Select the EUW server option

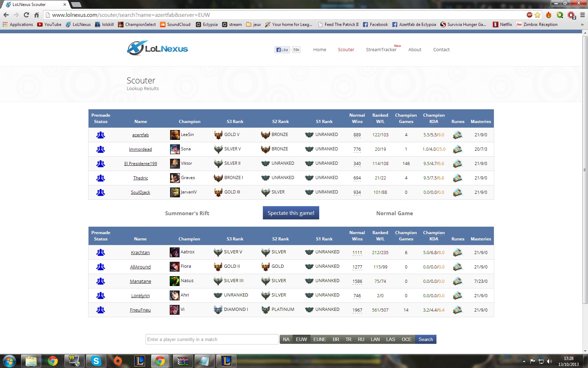(x=301, y=339)
